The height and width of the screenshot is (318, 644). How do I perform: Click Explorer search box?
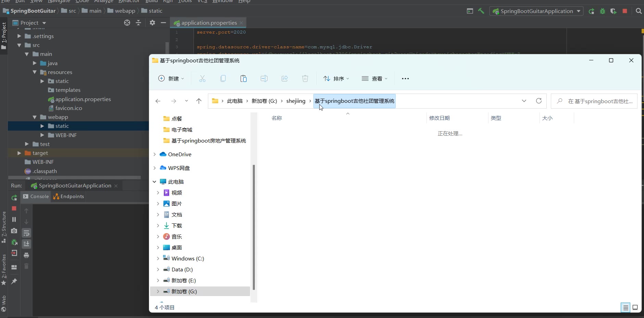pos(594,101)
